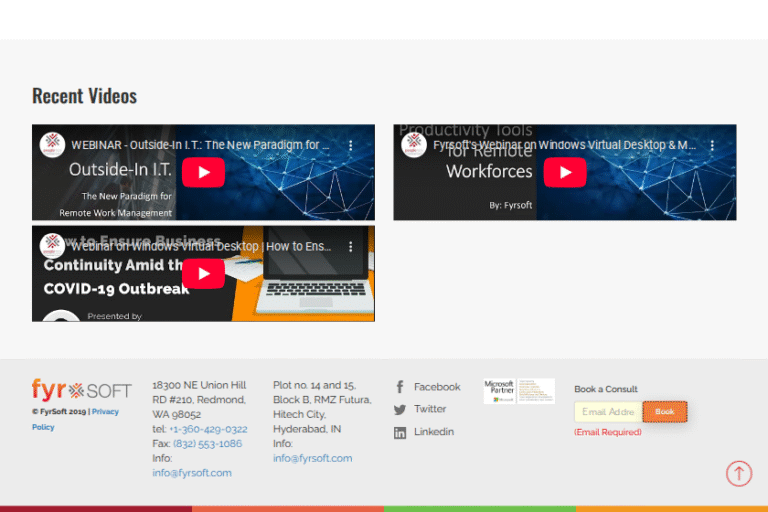Viewport: 768px width, 512px height.
Task: Call the +1-360-429-0322 phone link
Action: pyautogui.click(x=208, y=429)
